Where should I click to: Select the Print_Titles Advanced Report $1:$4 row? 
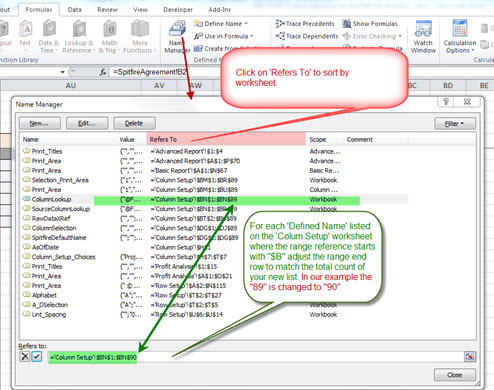pos(213,151)
